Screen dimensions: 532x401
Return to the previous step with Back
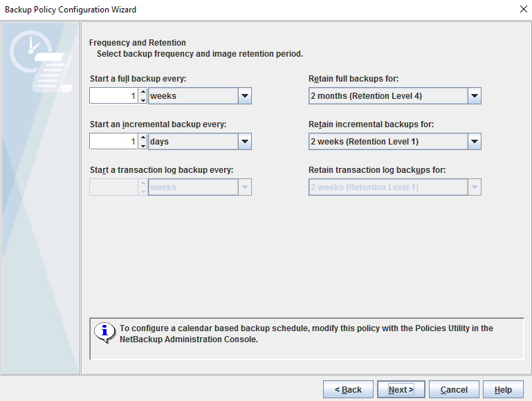tap(348, 390)
